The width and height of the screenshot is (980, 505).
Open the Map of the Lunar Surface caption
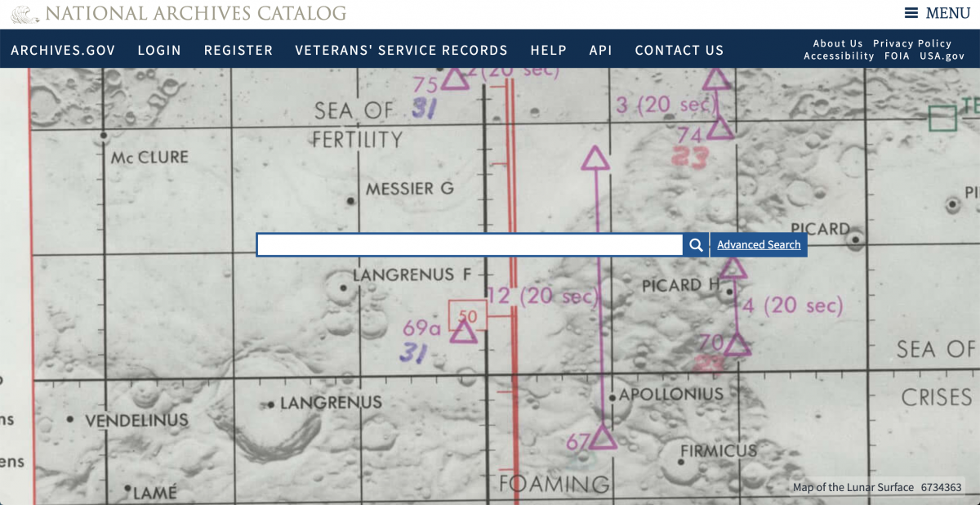853,488
